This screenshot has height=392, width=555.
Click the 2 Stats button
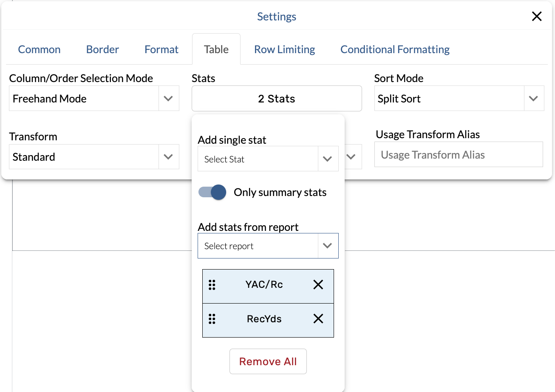pyautogui.click(x=276, y=99)
